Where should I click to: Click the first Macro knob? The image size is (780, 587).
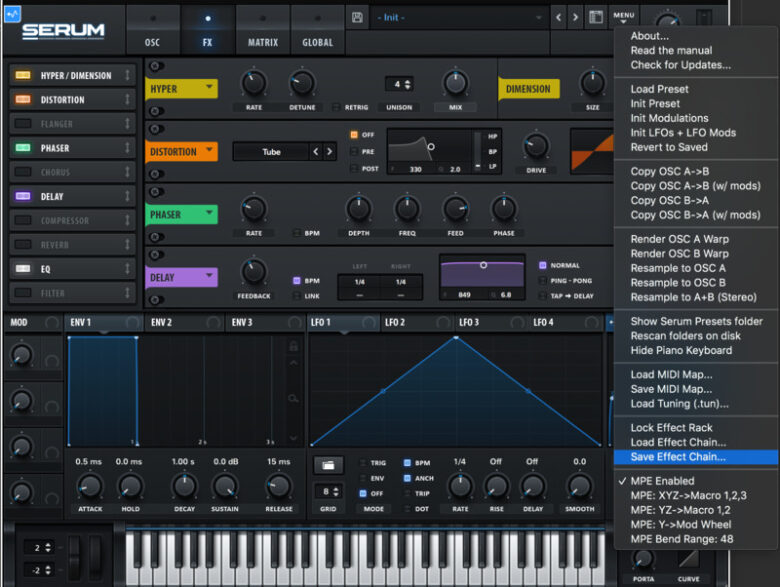point(21,355)
